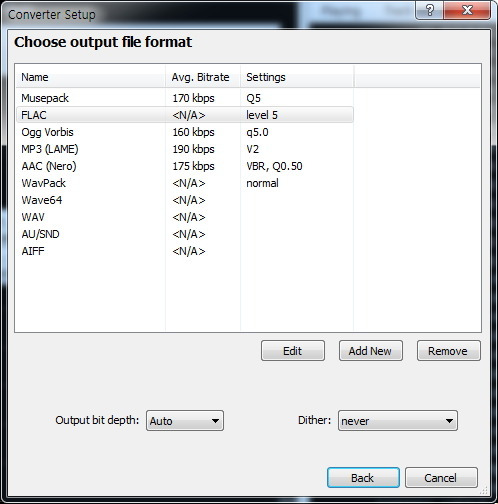Click the 160 kbps bitrate cell
The height and width of the screenshot is (504, 498).
[193, 132]
